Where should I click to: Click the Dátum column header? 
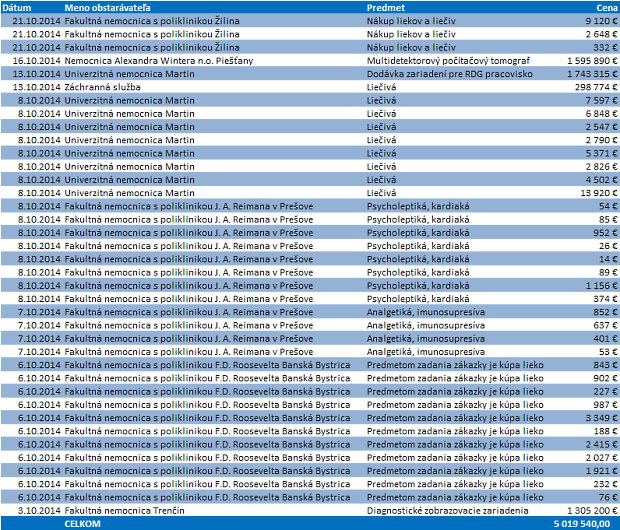(16, 8)
